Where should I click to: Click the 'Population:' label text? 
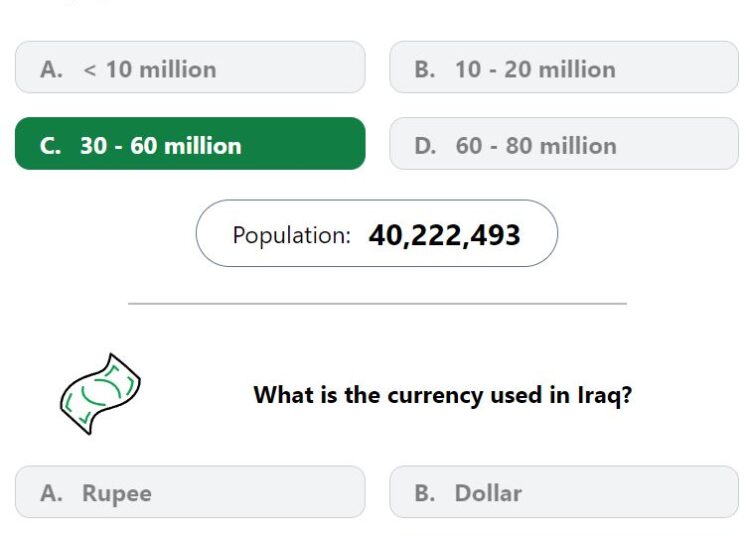pyautogui.click(x=292, y=235)
